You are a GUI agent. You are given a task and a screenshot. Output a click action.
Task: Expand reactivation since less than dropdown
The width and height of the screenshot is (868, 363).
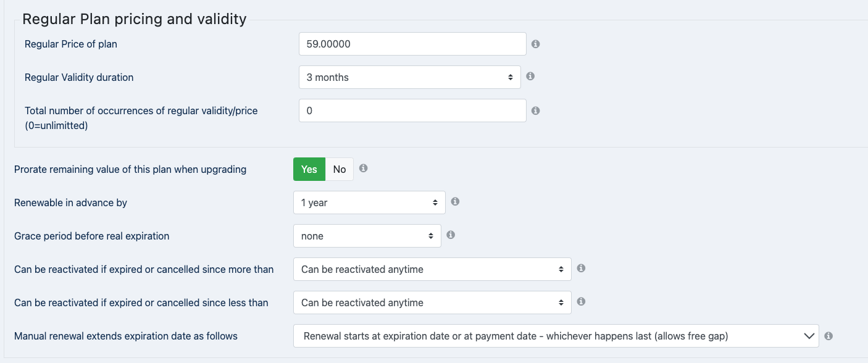click(432, 302)
